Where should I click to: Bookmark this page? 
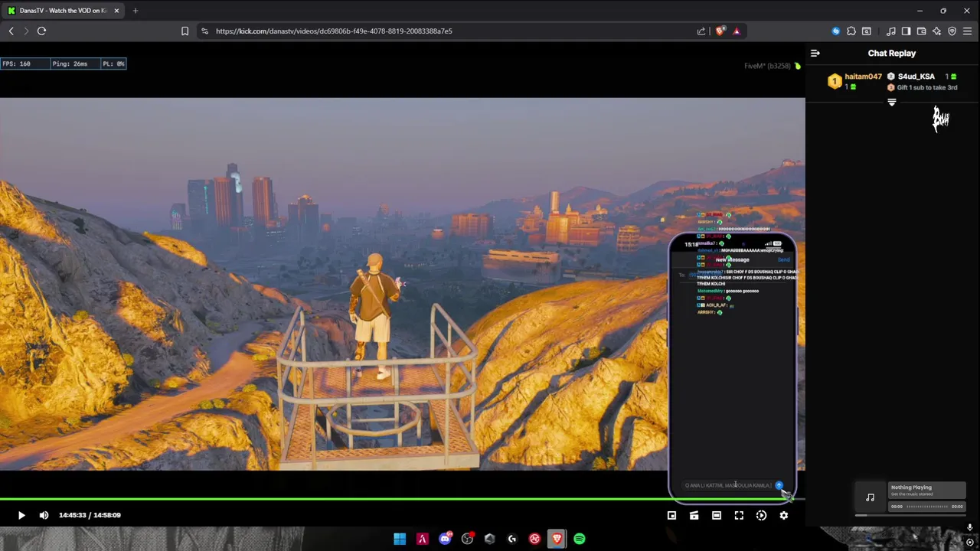coord(185,31)
